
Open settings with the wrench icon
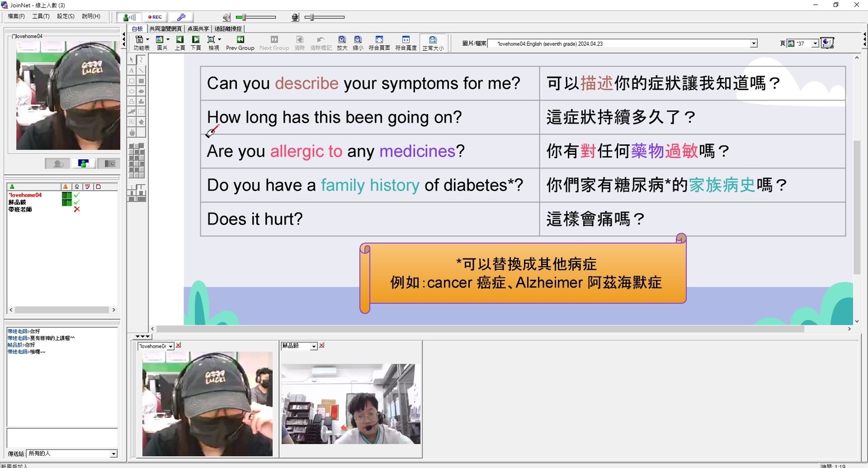pyautogui.click(x=181, y=17)
